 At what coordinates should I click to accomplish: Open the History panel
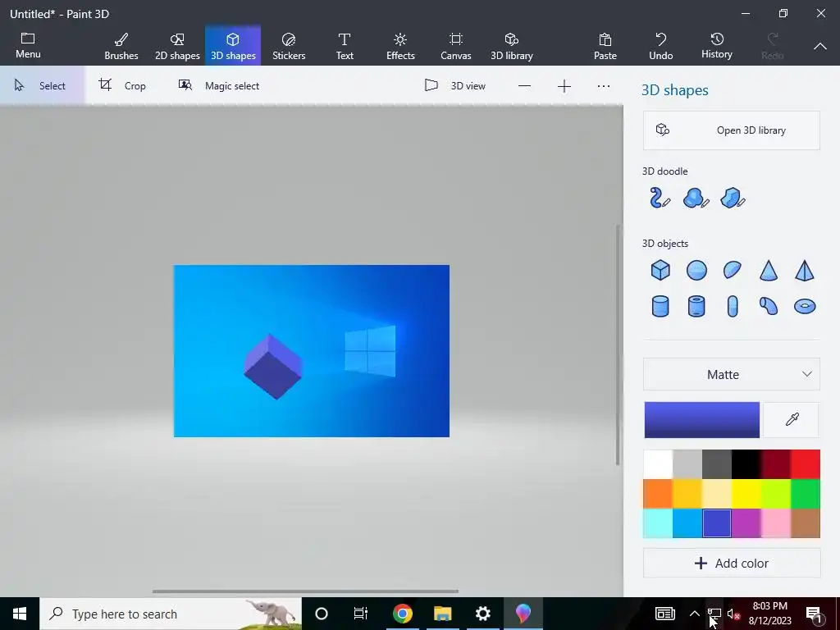tap(717, 46)
